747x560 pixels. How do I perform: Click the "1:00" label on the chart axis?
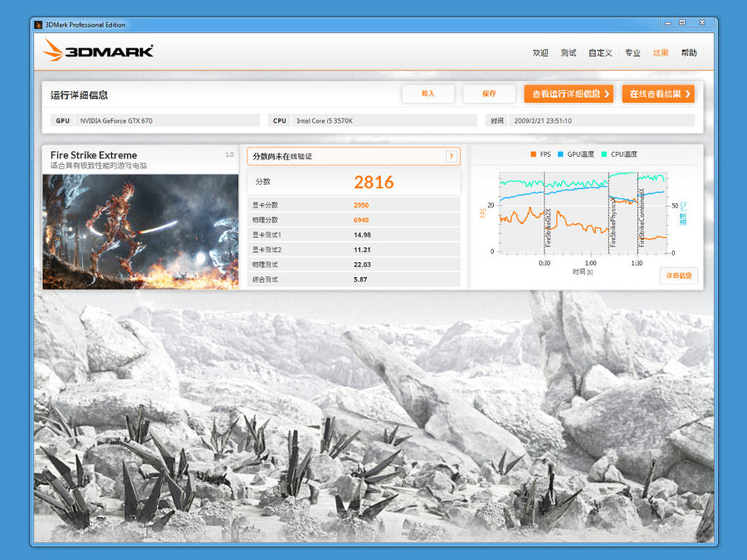590,263
